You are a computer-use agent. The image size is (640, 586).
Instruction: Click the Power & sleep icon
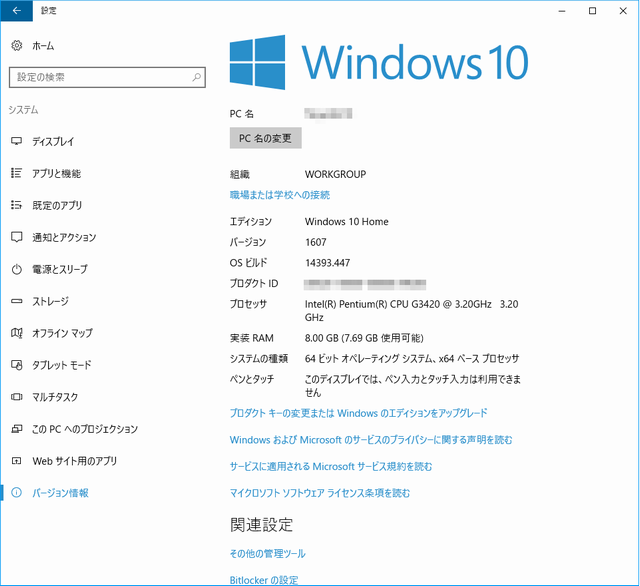pyautogui.click(x=16, y=269)
